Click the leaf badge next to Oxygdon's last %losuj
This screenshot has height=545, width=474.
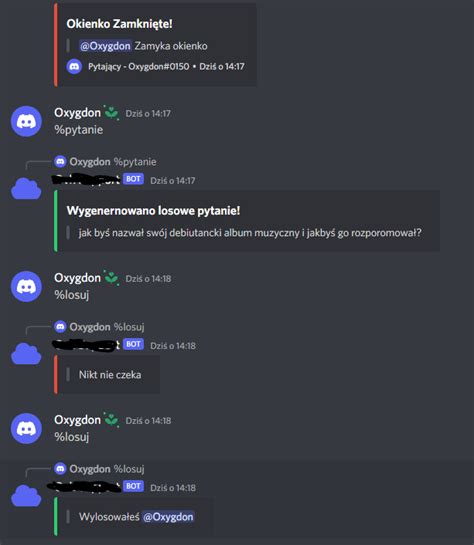tap(111, 420)
